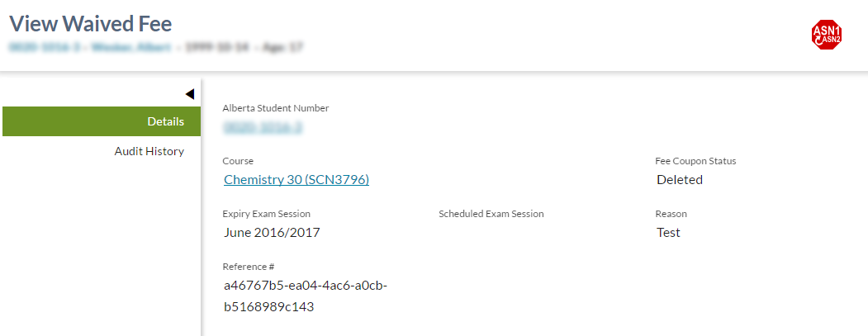This screenshot has width=868, height=336.
Task: Click the Scheduled Exam Session label
Action: click(491, 214)
